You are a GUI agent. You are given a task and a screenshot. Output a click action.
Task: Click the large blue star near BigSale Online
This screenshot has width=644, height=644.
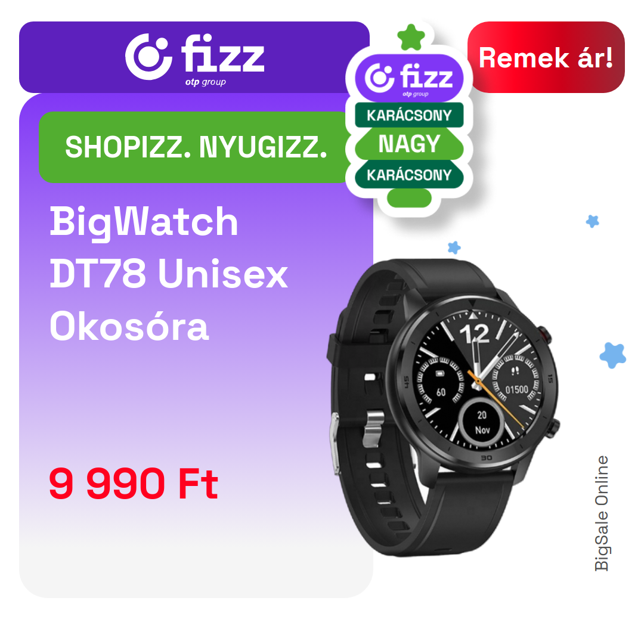pyautogui.click(x=612, y=355)
